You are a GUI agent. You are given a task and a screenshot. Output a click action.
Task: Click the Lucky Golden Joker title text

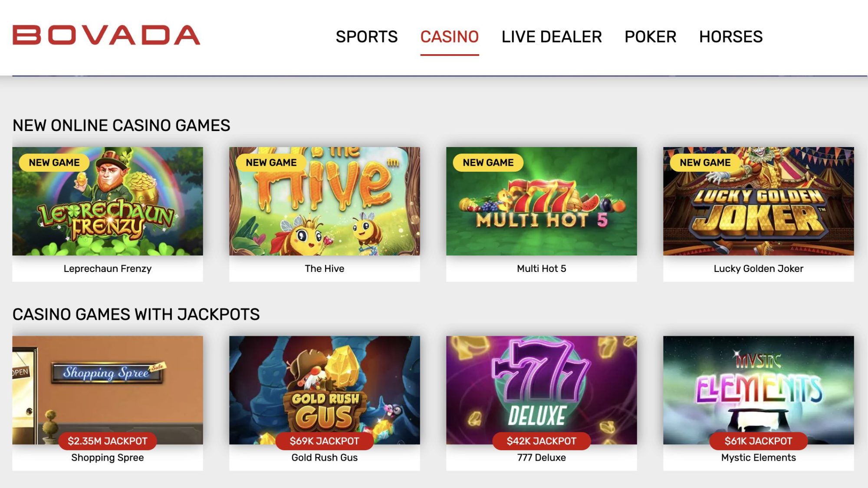759,269
